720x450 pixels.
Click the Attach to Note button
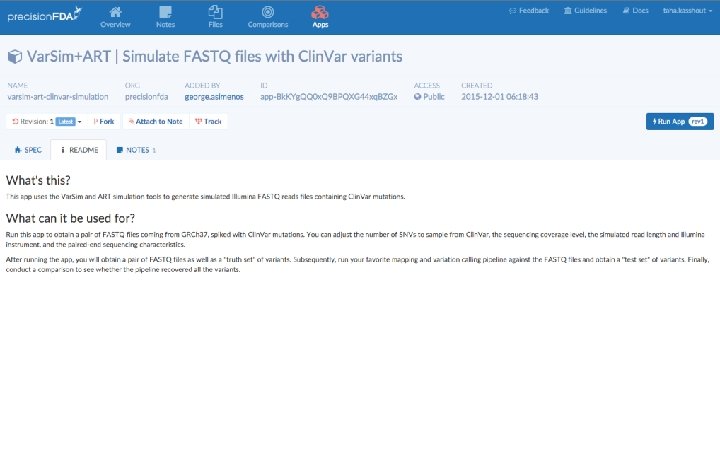(156, 121)
